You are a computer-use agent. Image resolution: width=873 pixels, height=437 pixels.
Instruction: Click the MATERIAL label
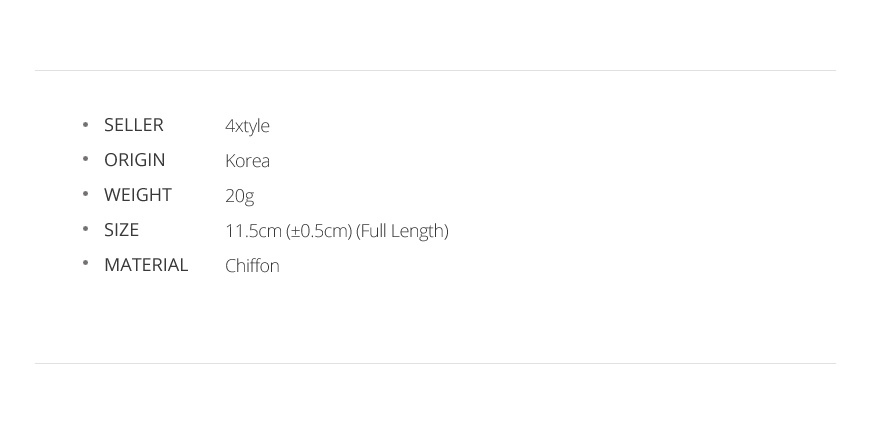click(x=146, y=265)
